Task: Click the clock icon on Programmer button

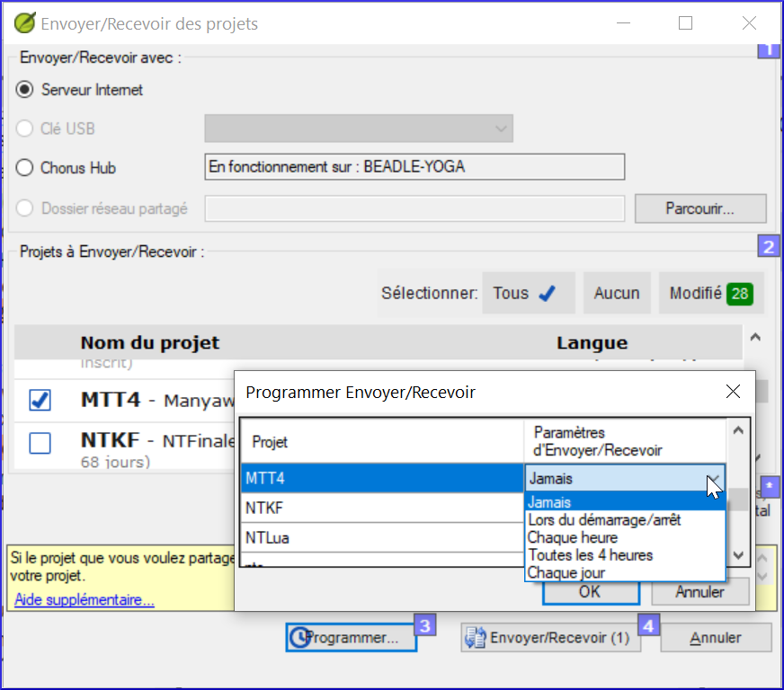Action: coord(299,638)
